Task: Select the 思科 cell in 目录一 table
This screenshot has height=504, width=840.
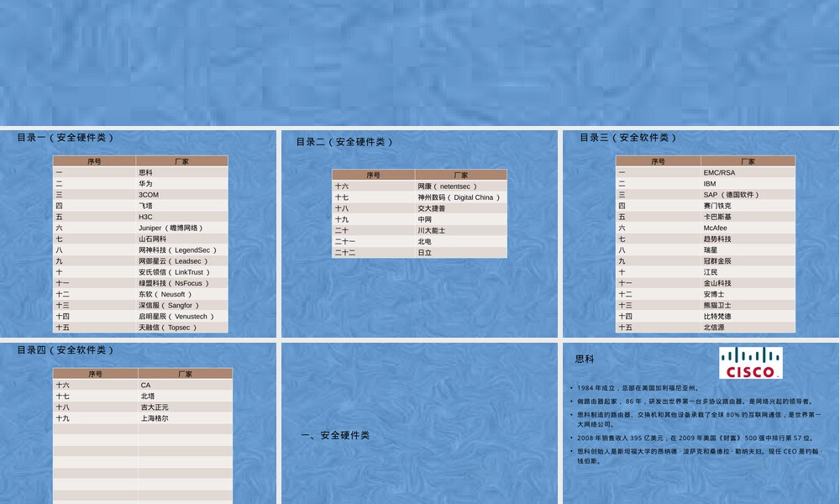Action: [181, 172]
